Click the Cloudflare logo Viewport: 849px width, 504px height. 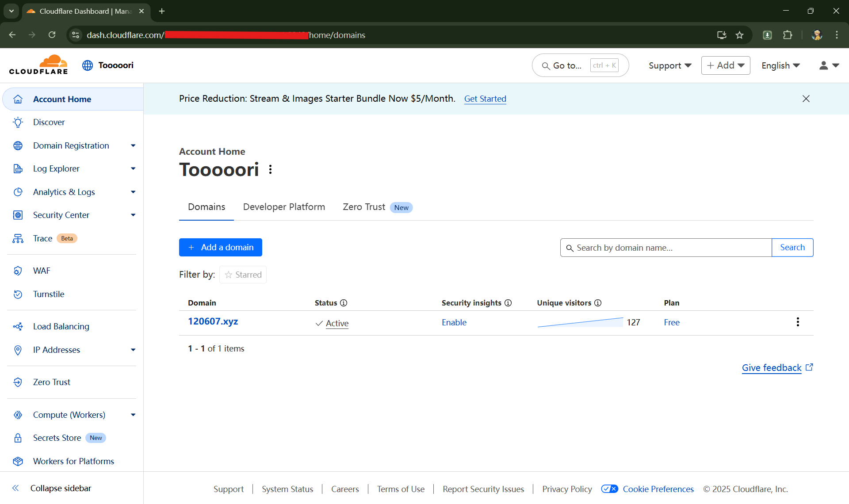[38, 65]
